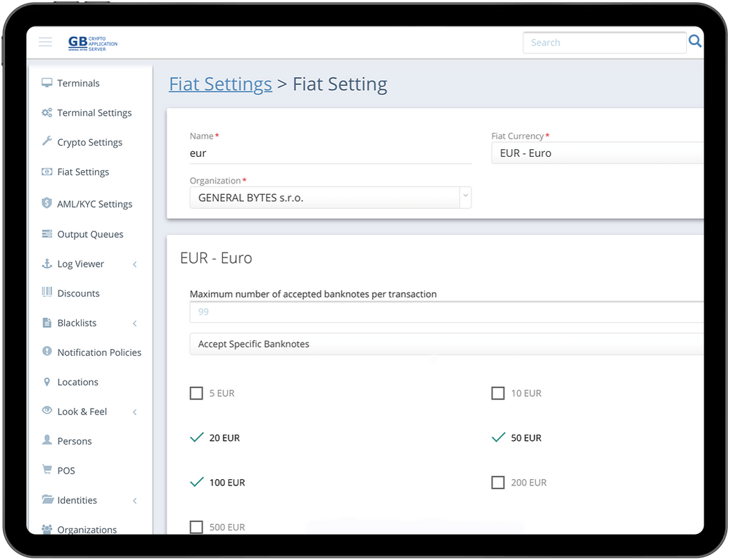Open the Accept Specific Banknotes dropdown
Screen dimensions: 730x560
click(x=446, y=344)
